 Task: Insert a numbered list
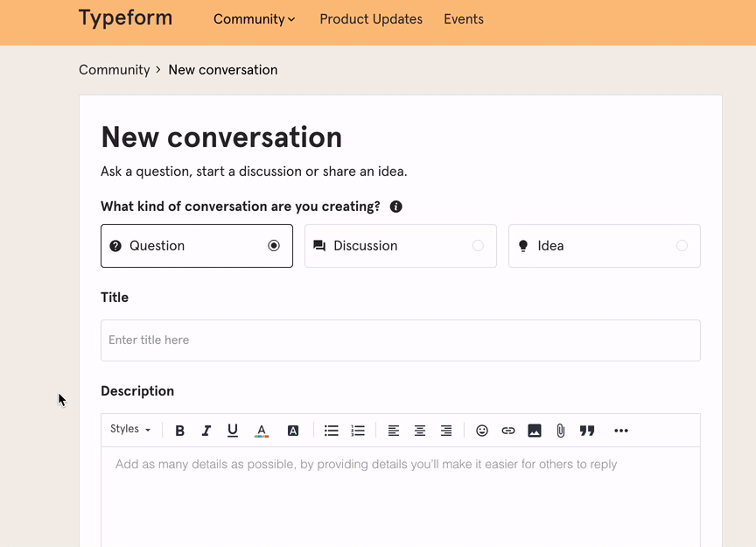point(358,431)
